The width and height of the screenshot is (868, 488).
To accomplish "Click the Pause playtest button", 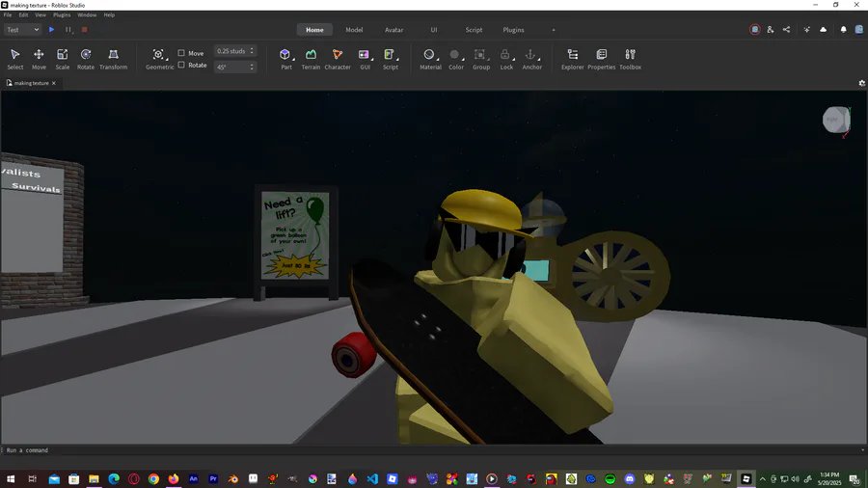I will (x=68, y=30).
